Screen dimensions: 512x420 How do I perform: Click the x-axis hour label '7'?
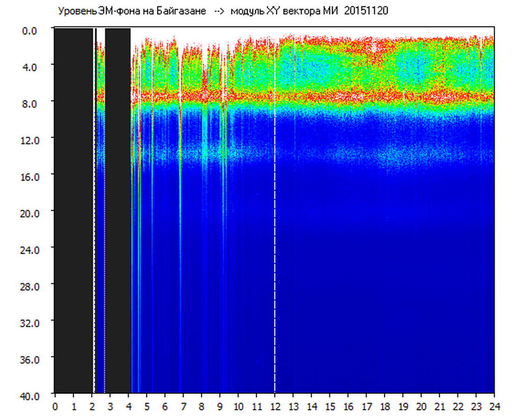tap(183, 406)
